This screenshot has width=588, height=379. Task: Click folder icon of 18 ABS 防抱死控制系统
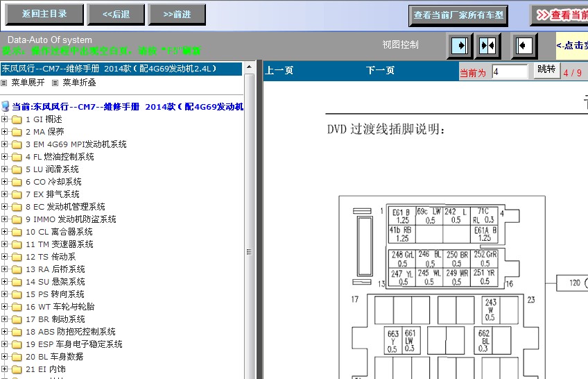click(x=17, y=332)
